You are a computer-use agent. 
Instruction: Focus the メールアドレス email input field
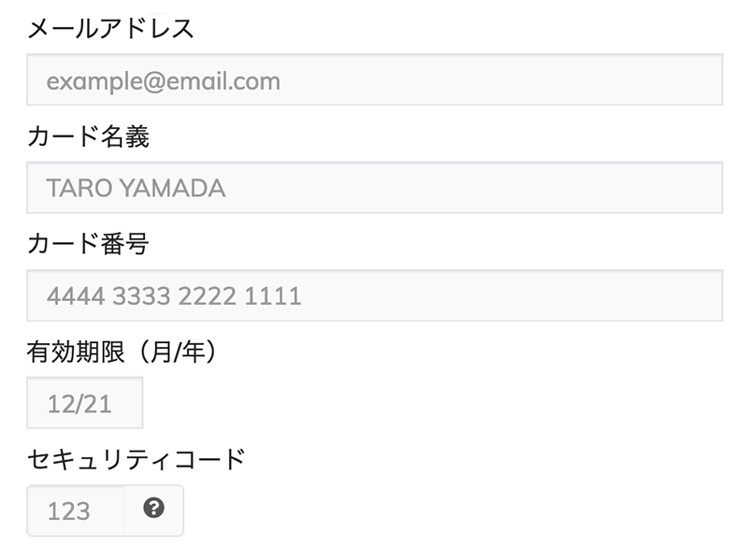375,79
